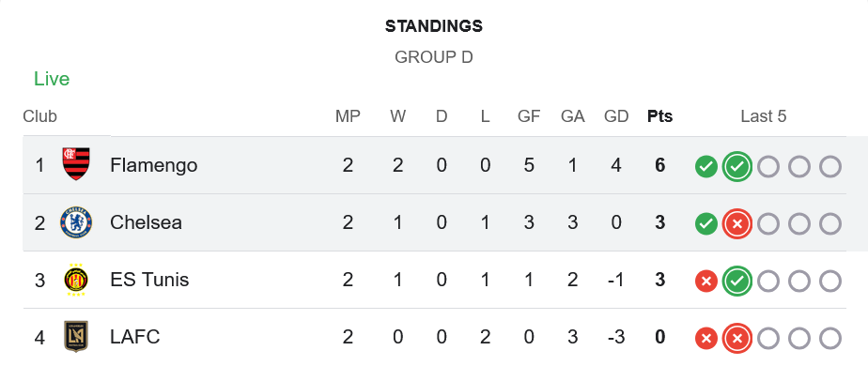Screen dimensions: 868x381
Task: Click Chelsea's first green win checkmark
Action: click(706, 224)
